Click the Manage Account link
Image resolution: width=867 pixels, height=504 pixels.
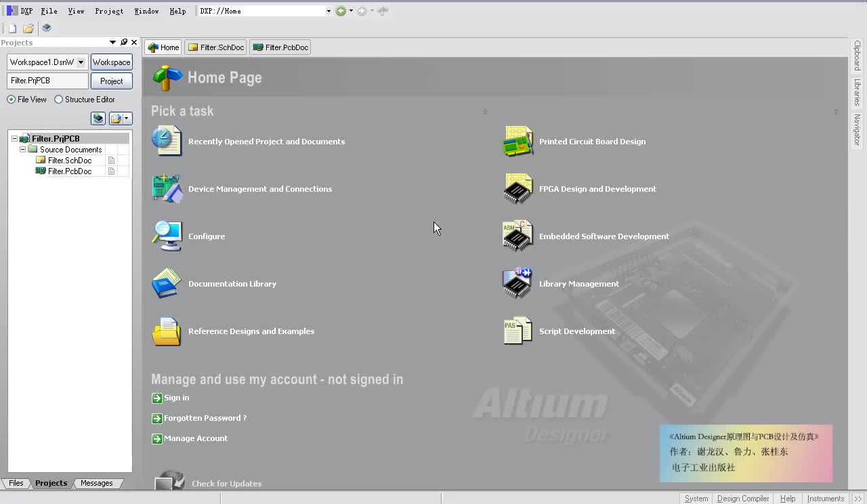(x=196, y=438)
